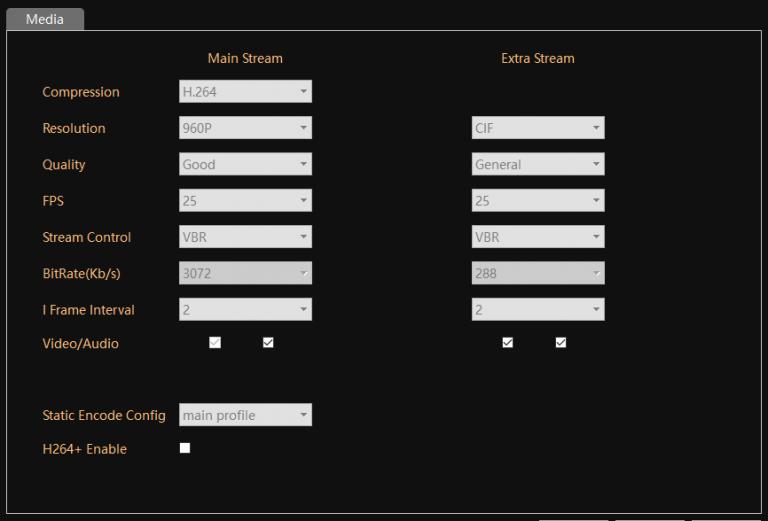Open the Static Encode Config dropdown
The image size is (768, 521).
[x=245, y=415]
